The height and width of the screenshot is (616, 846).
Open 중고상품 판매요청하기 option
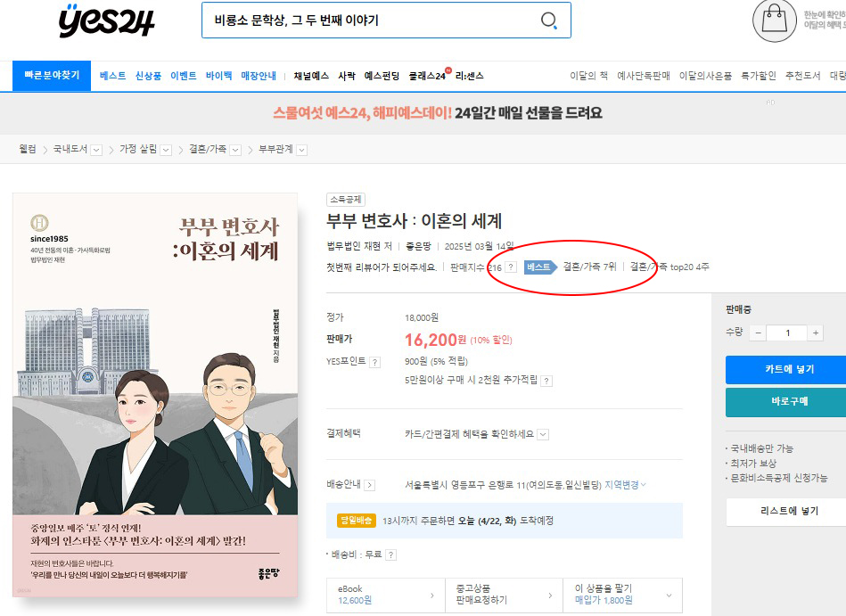504,595
